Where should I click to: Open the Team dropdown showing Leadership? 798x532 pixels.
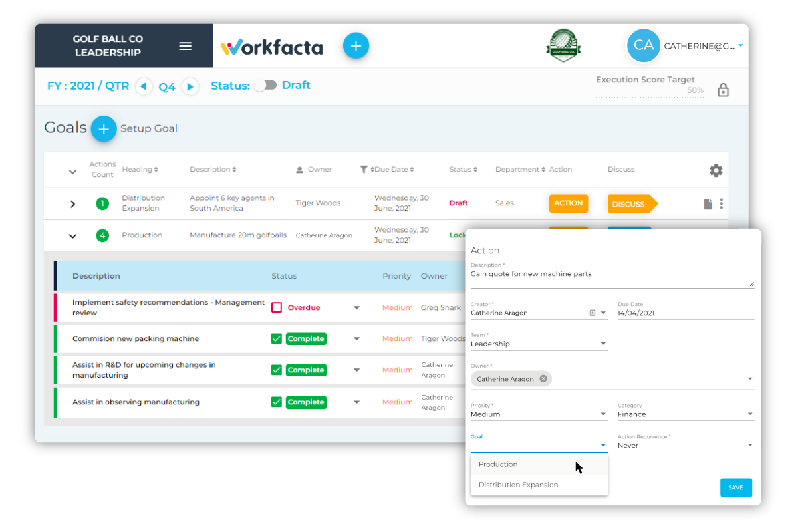pos(604,343)
